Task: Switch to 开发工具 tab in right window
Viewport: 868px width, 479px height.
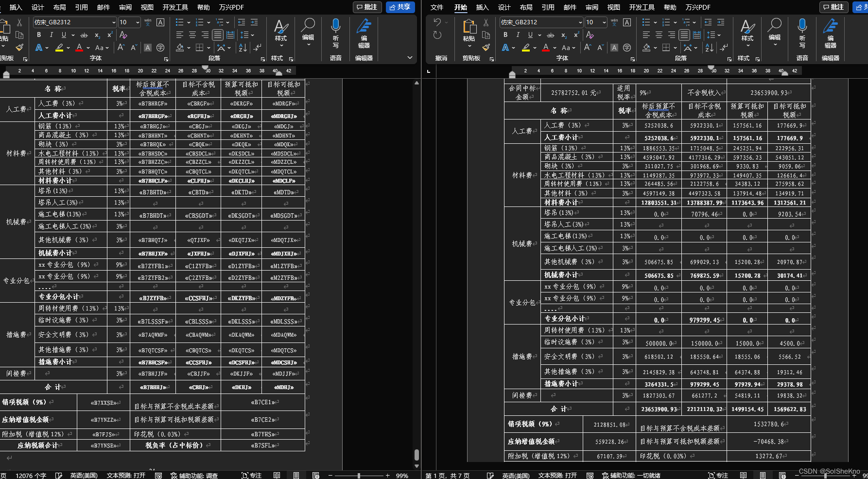Action: point(642,7)
